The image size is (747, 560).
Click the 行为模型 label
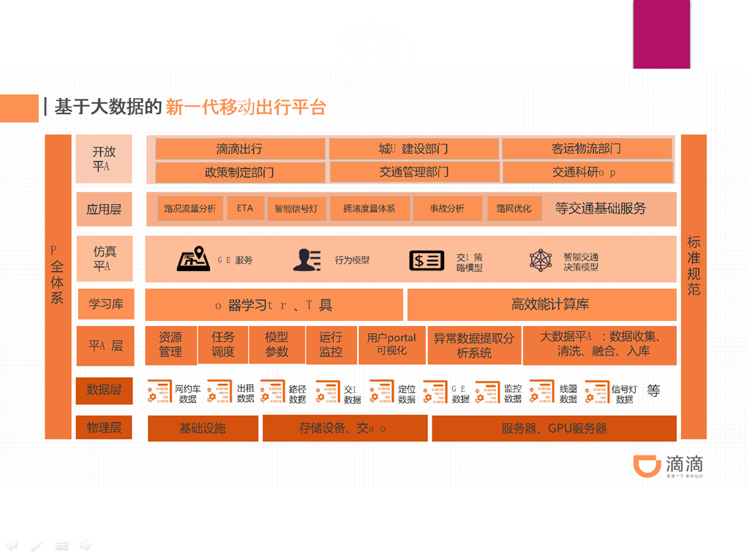point(352,260)
